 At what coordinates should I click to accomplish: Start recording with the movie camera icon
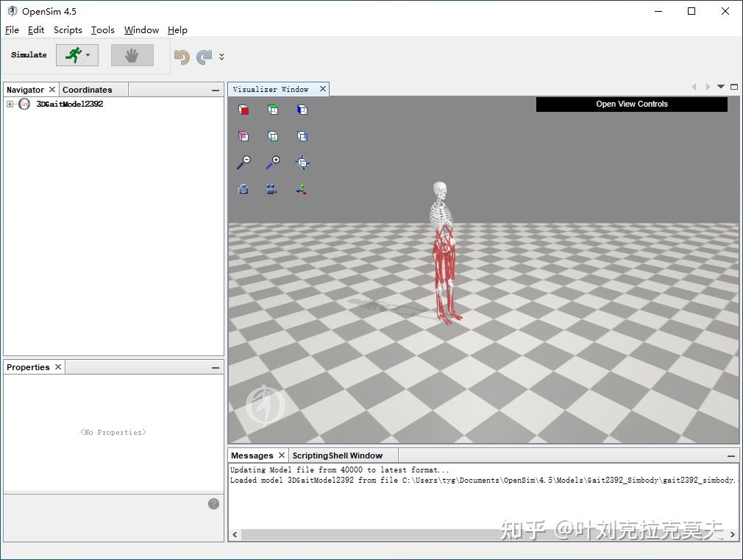tap(271, 189)
